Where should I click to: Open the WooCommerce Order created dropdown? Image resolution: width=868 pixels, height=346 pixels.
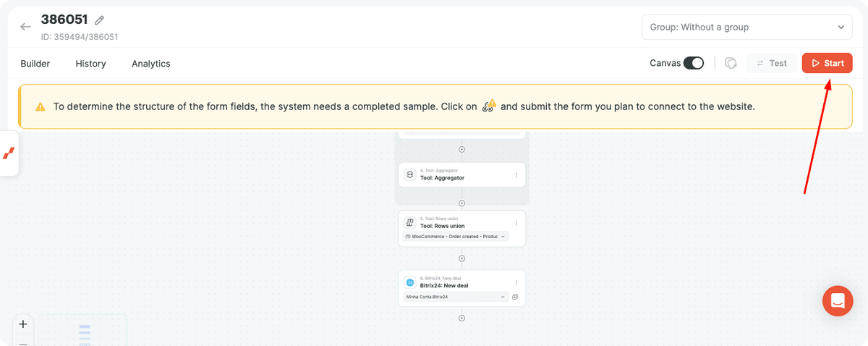click(x=456, y=237)
